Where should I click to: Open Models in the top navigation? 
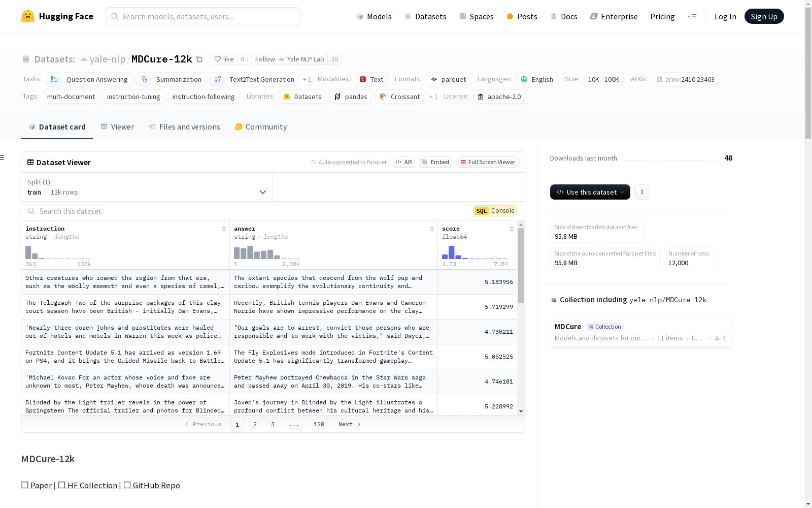tap(374, 16)
